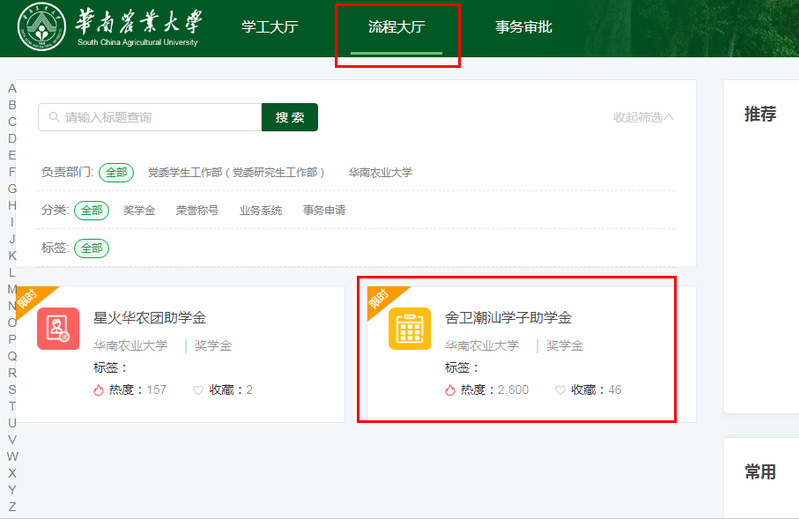Jump to letter K in the index
This screenshot has width=799, height=519.
coord(12,256)
